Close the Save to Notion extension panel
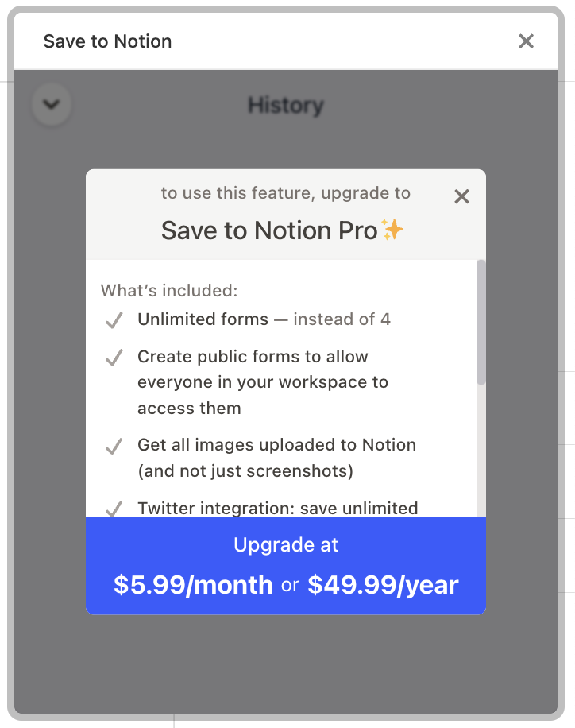575x728 pixels. point(526,41)
